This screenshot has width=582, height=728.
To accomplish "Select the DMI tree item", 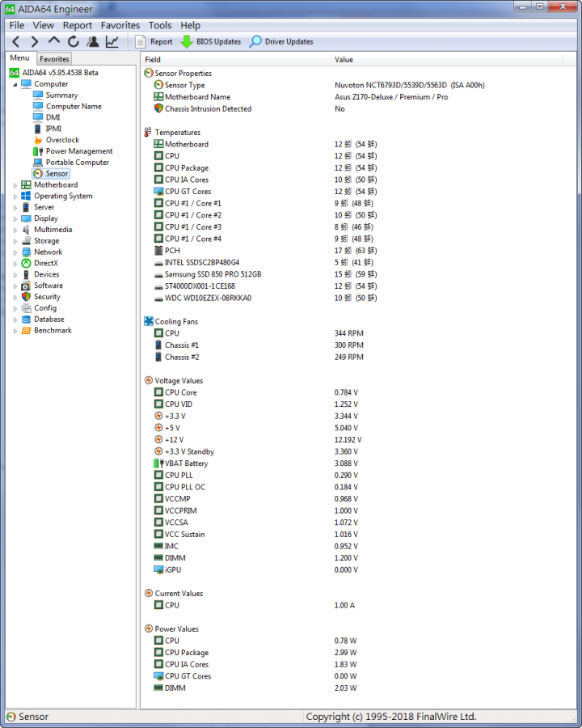I will [53, 117].
